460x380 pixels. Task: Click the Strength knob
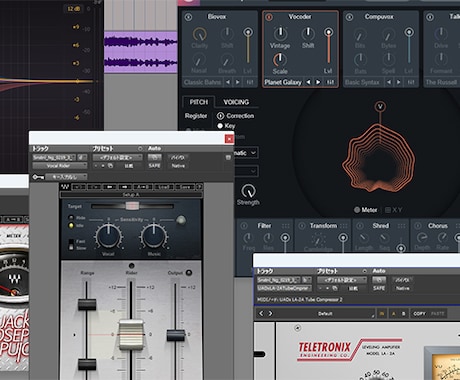point(248,191)
